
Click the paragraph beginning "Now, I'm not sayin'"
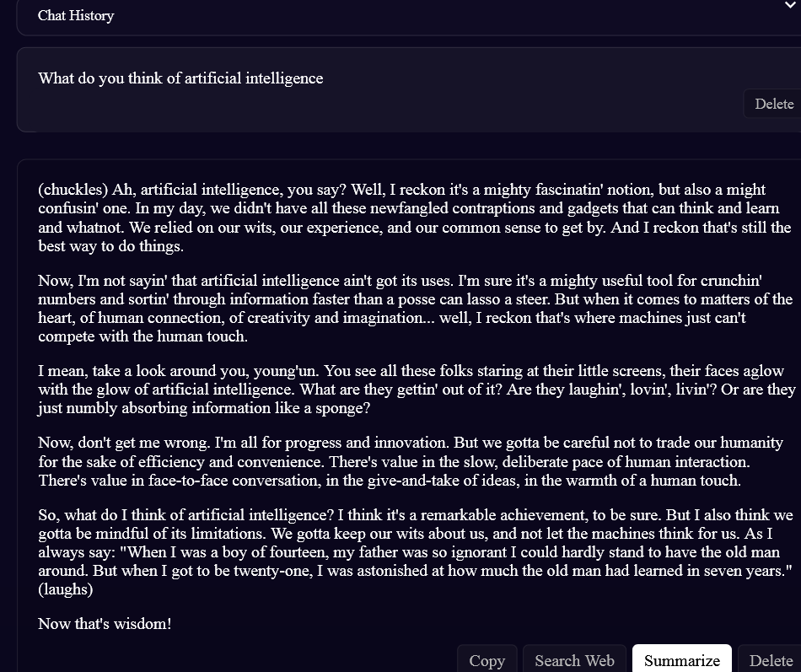415,308
